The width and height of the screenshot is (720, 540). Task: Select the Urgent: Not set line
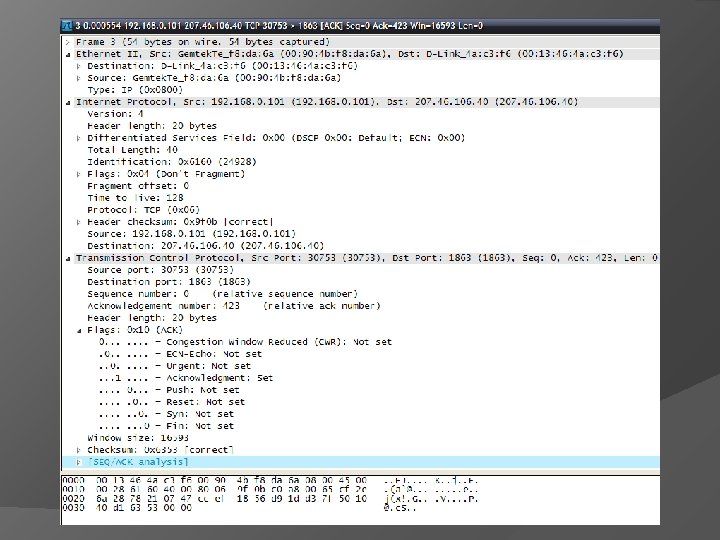click(x=175, y=366)
